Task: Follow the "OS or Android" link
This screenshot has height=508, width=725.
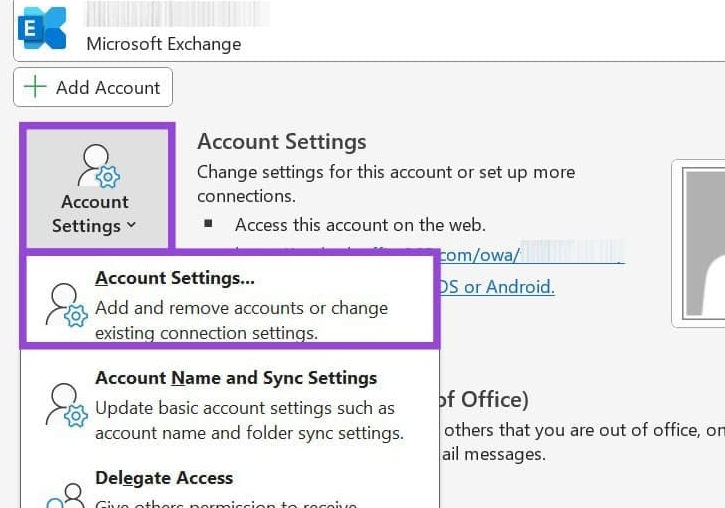Action: pyautogui.click(x=496, y=287)
